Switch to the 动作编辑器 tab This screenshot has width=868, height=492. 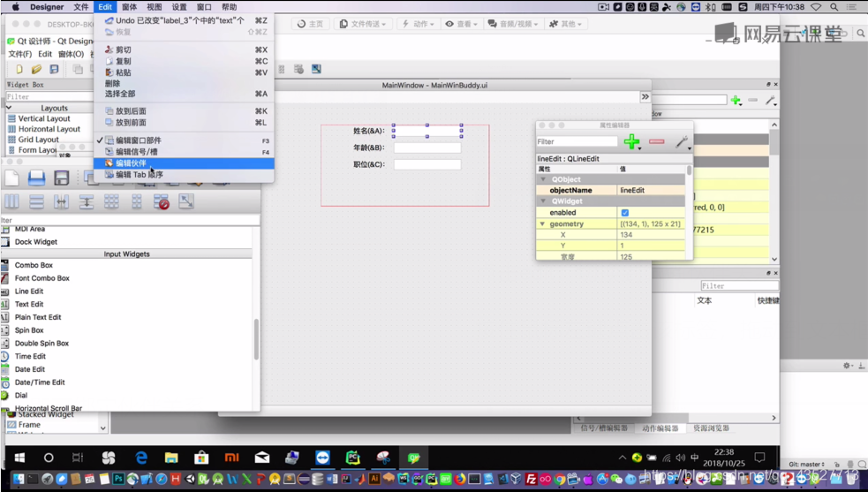tap(660, 428)
